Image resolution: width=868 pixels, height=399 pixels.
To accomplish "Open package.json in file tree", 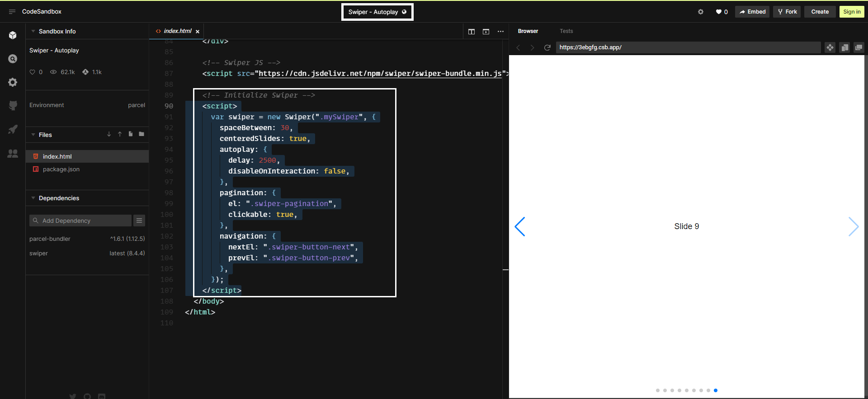I will click(x=87, y=169).
